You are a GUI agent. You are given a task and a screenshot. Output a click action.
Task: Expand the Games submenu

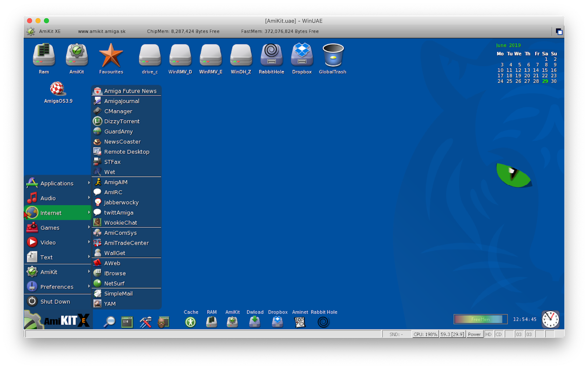[x=58, y=228]
